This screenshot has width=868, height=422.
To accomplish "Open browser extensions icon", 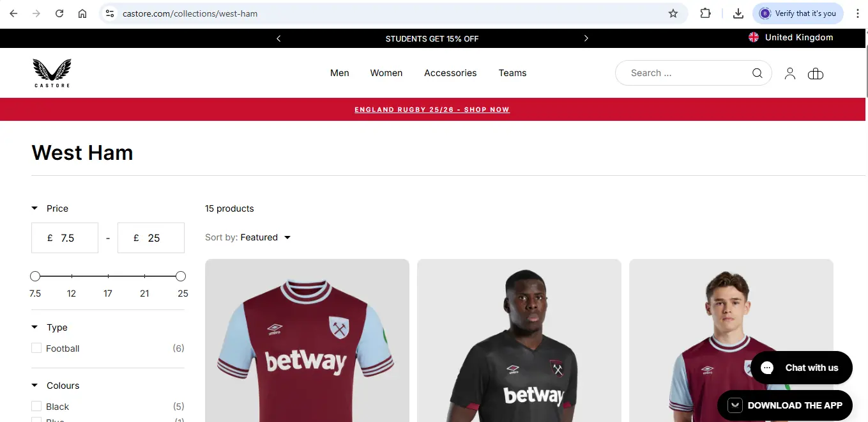I will tap(706, 13).
